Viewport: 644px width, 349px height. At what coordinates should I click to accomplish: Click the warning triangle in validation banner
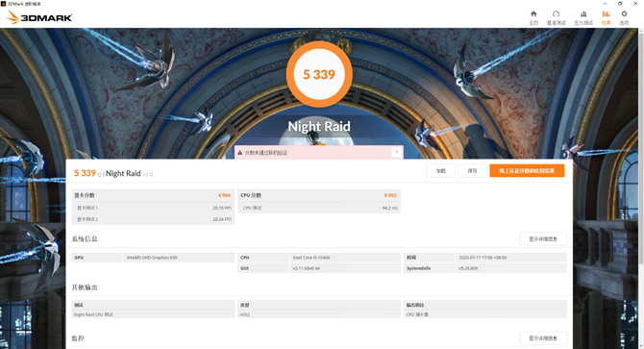(240, 153)
